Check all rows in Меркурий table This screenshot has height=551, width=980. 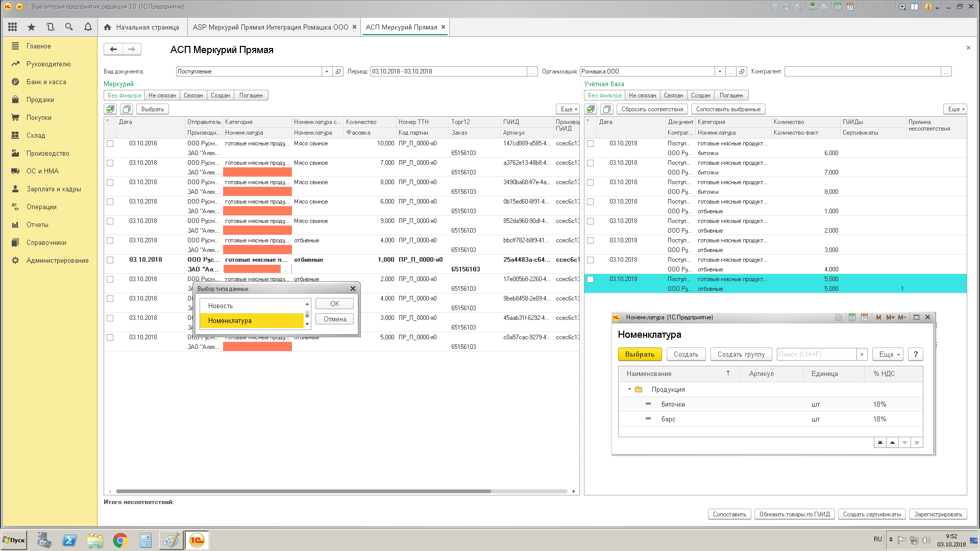point(110,109)
